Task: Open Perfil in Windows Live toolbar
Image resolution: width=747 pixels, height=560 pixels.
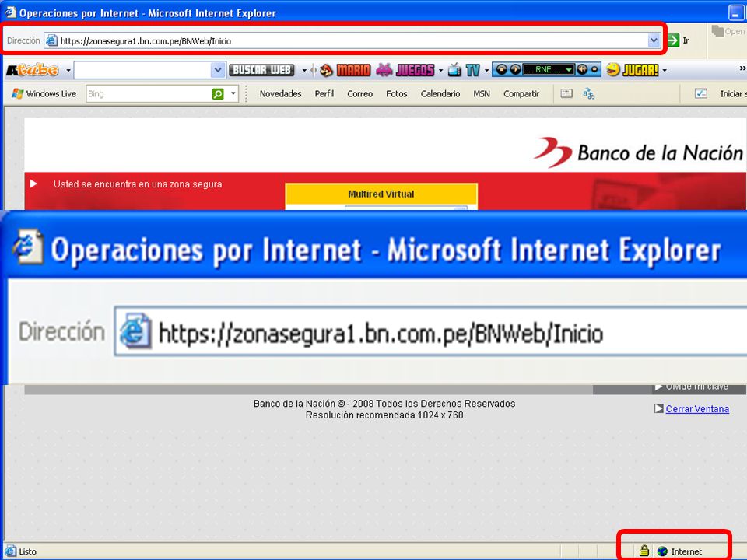Action: (x=324, y=94)
